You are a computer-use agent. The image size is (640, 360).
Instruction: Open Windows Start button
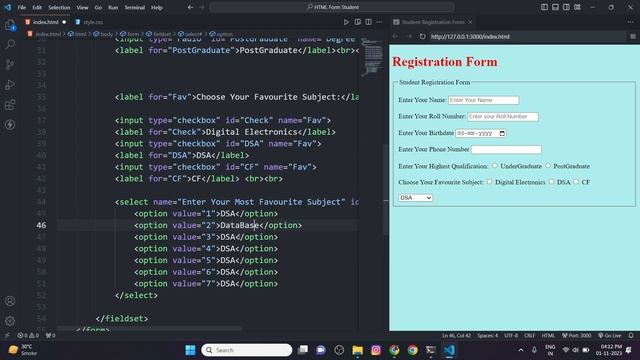(190, 350)
